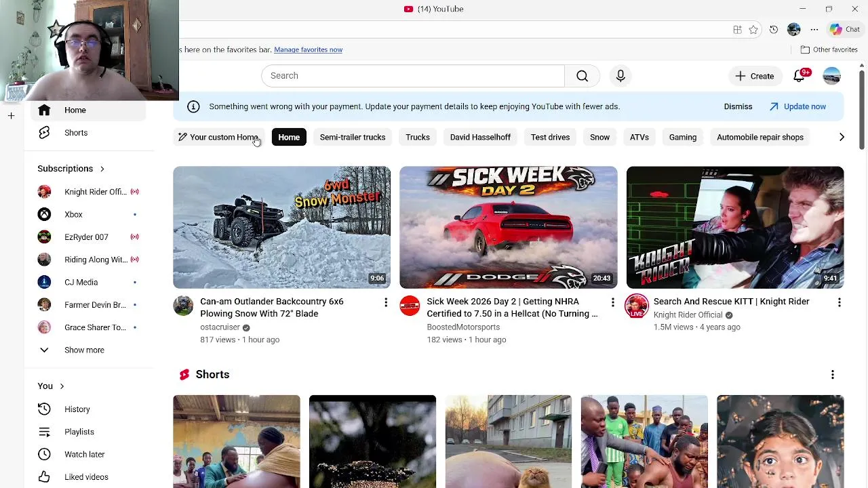This screenshot has height=488, width=868.
Task: Open Riding Along Wit... subscription channel
Action: (88, 260)
